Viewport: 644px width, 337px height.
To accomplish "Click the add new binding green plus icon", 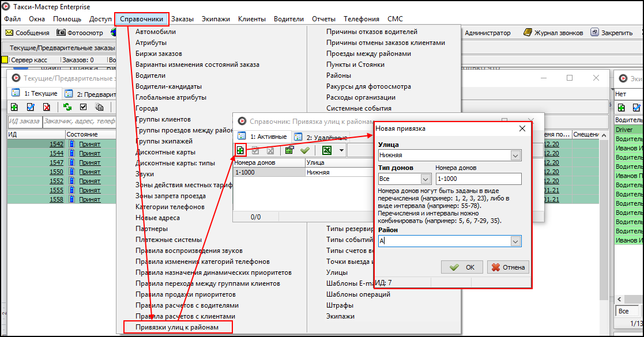I will point(241,150).
